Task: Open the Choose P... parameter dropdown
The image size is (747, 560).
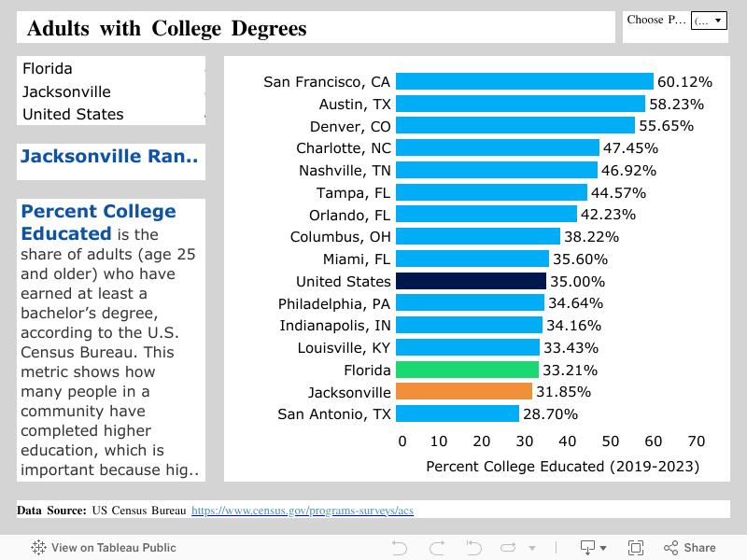Action: coord(709,20)
